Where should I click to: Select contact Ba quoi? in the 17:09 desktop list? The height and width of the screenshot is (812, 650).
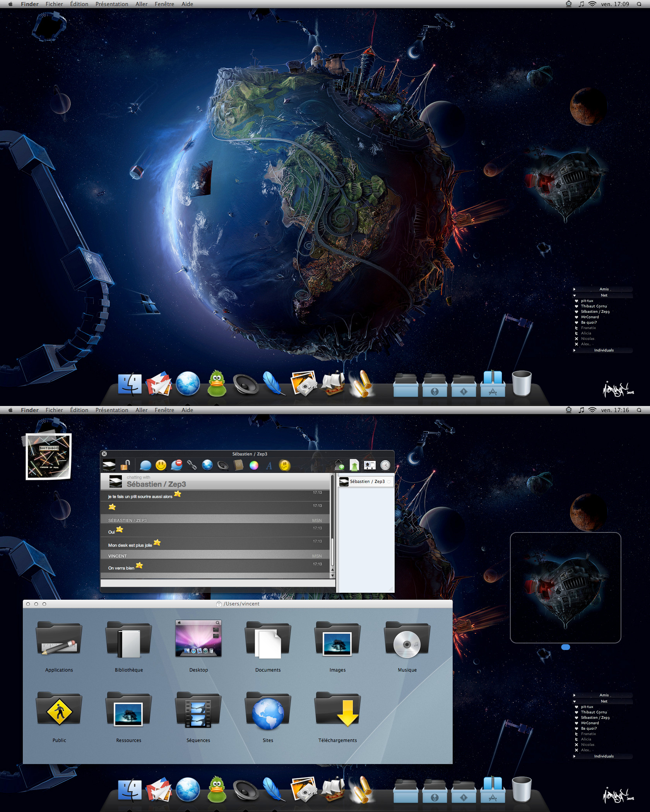coord(588,322)
